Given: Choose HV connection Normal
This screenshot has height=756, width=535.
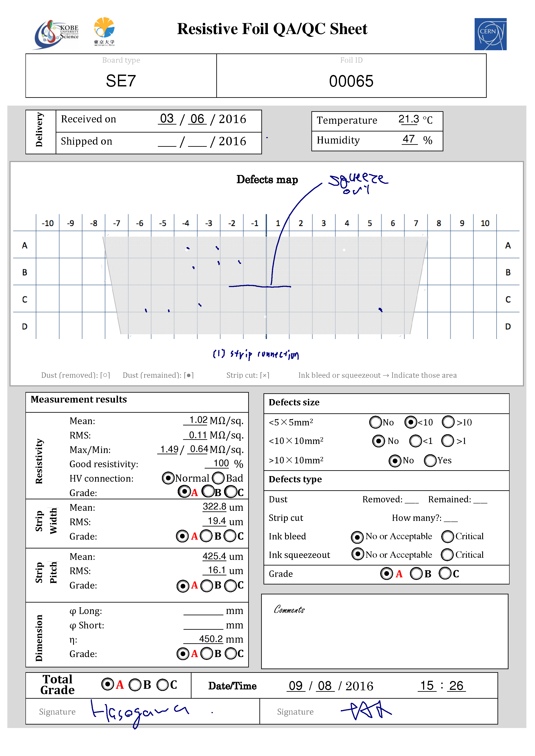Looking at the screenshot, I should pos(168,478).
